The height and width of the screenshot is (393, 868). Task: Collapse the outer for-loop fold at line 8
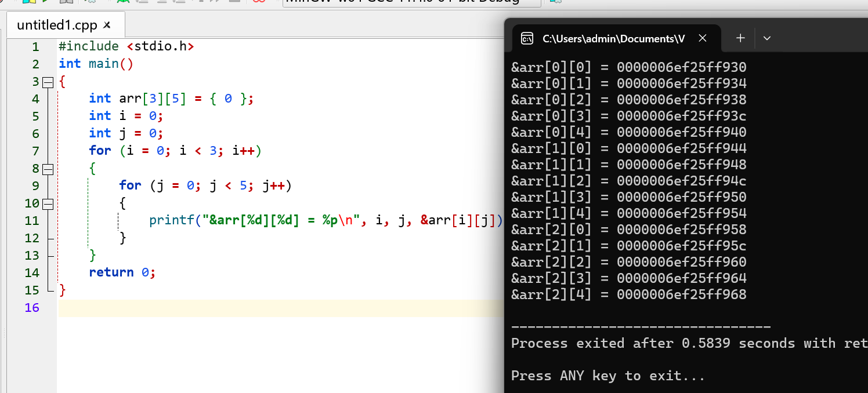48,169
